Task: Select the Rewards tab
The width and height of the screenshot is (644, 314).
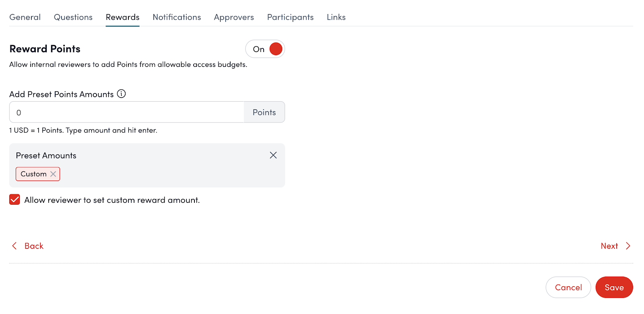Action: tap(122, 17)
